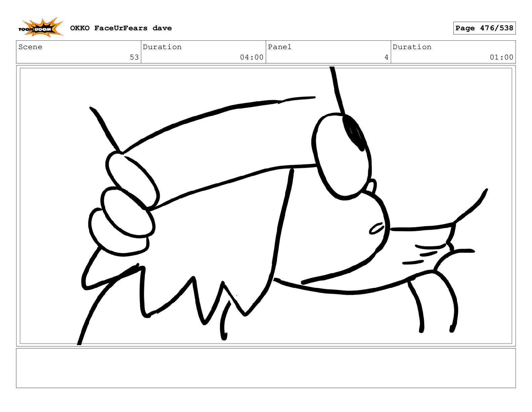Screen dimensions: 532x412
Task: Click the panel duration value '01:00'
Action: coord(501,57)
